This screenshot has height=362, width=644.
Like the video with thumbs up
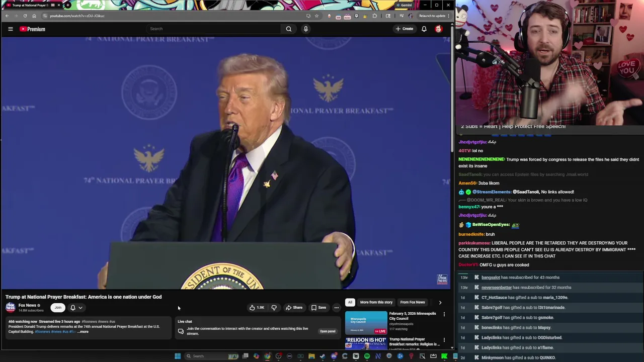coord(257,308)
